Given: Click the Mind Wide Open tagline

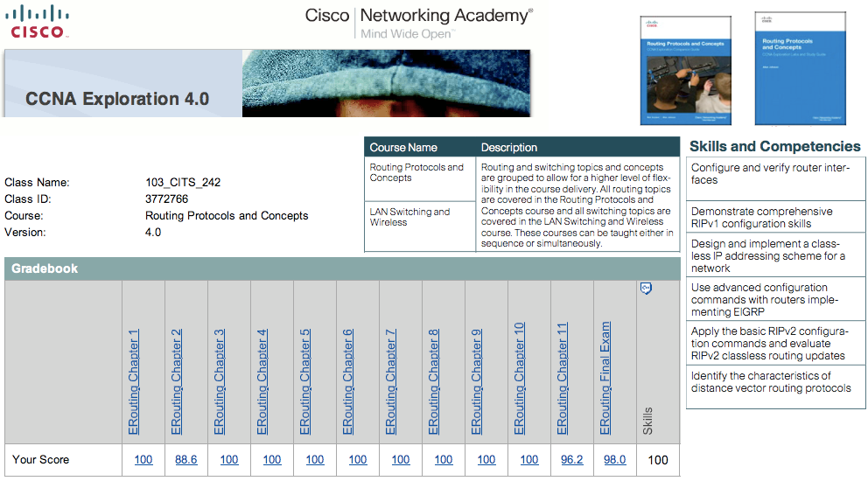Looking at the screenshot, I should 408,34.
